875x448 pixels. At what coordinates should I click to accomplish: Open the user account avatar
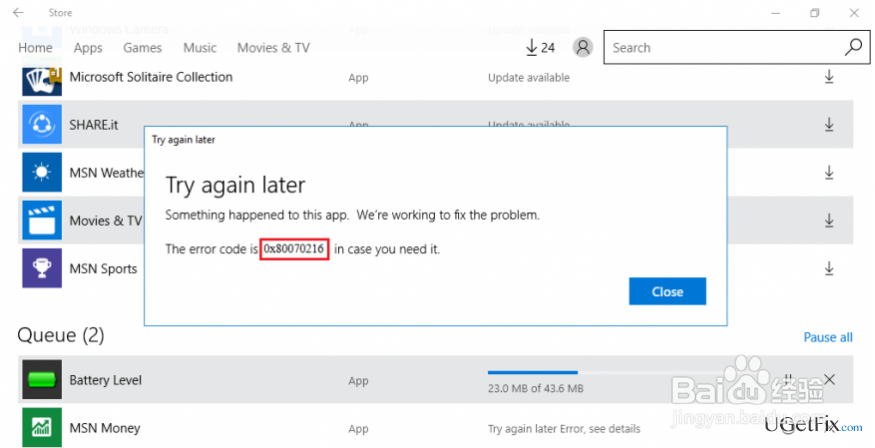point(583,47)
